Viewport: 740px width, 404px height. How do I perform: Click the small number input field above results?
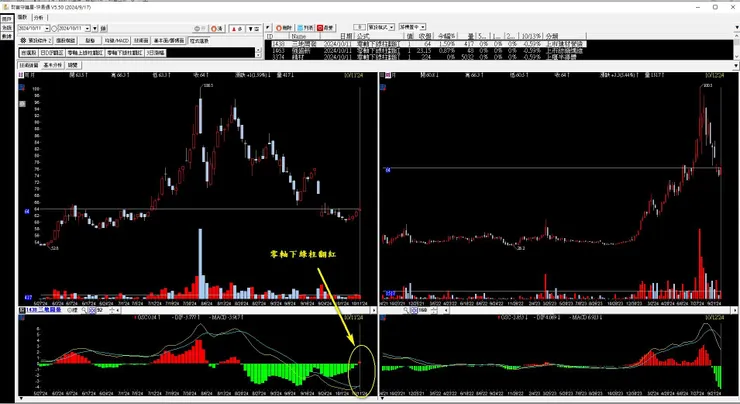pos(359,27)
